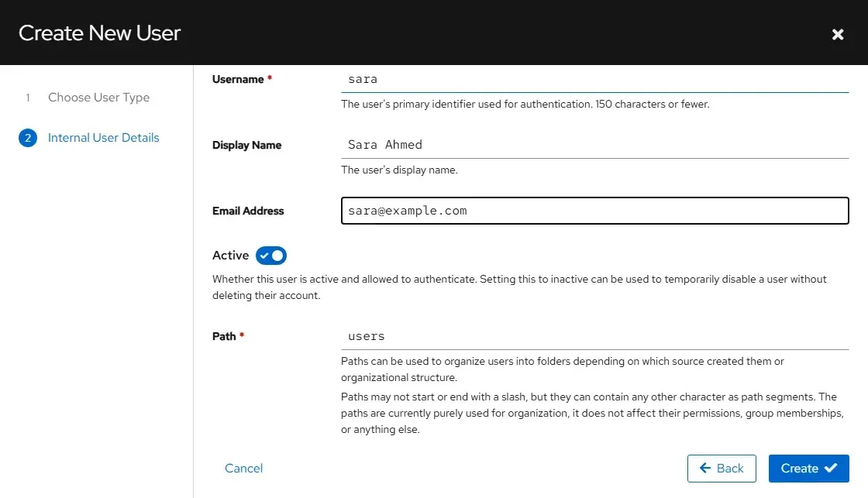This screenshot has height=498, width=868.
Task: Edit the Display Name field
Action: [x=594, y=145]
